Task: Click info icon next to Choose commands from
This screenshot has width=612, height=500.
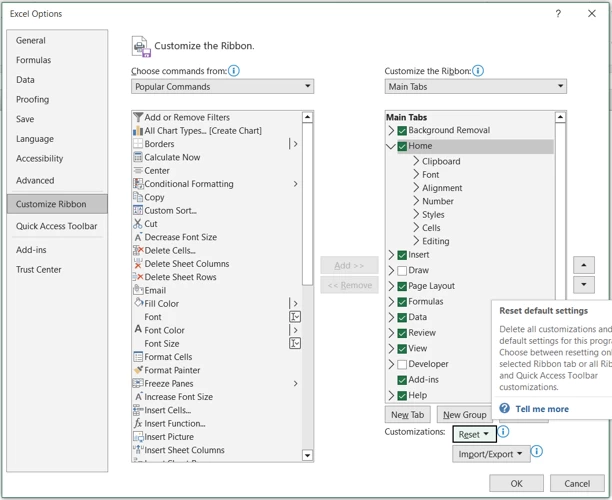Action: (234, 71)
